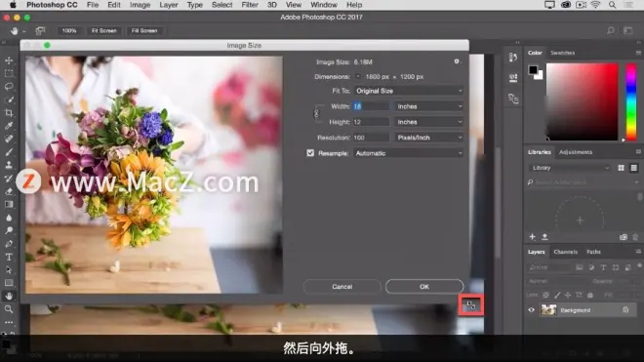The height and width of the screenshot is (362, 644).
Task: Select the Move tool
Action: [9, 60]
